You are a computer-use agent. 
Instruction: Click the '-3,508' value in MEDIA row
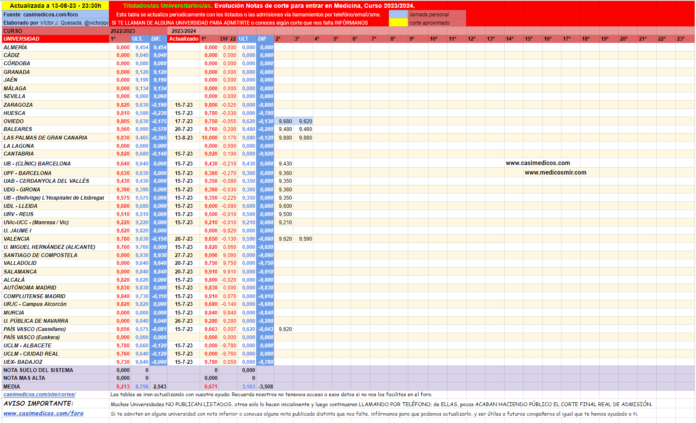pyautogui.click(x=266, y=387)
